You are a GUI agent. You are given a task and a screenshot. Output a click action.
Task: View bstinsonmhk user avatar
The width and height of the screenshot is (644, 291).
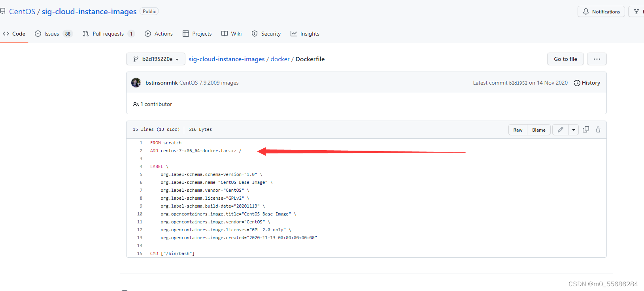[x=136, y=83]
